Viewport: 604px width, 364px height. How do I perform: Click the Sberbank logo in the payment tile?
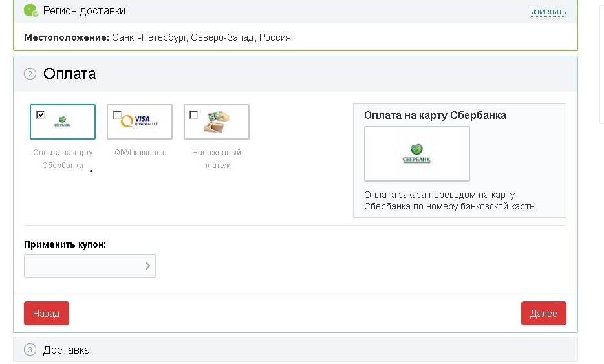click(x=63, y=122)
